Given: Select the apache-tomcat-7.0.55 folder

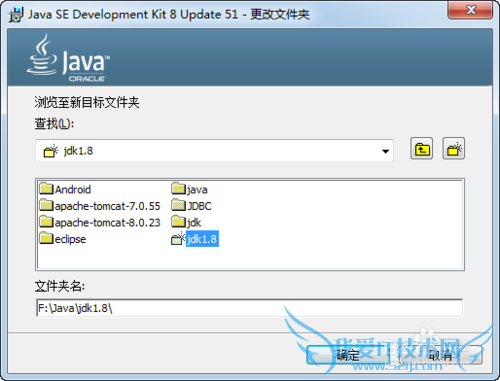Looking at the screenshot, I should pyautogui.click(x=100, y=206).
